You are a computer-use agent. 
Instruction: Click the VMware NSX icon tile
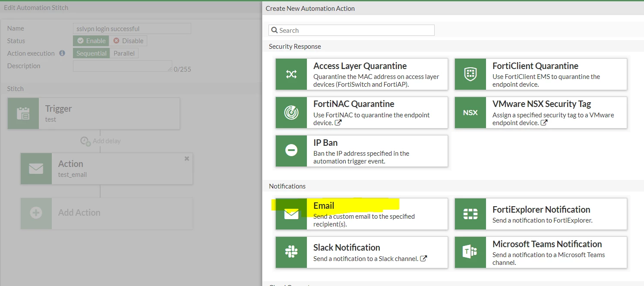coord(470,112)
